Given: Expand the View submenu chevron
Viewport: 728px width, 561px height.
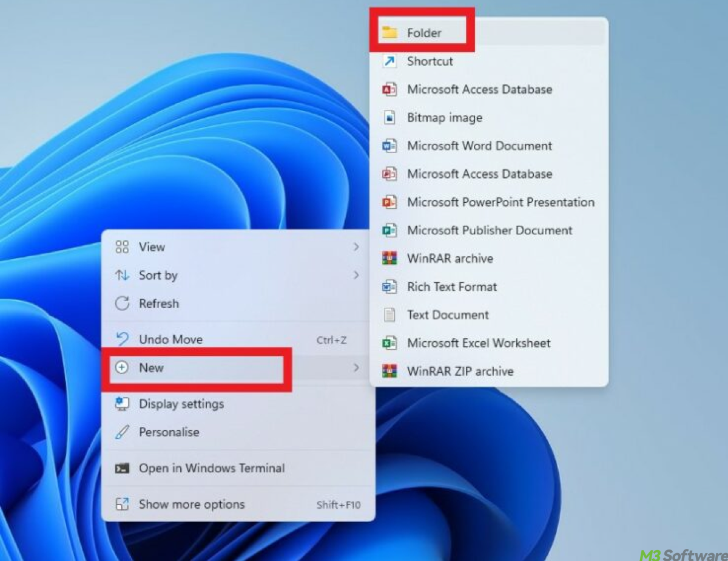Looking at the screenshot, I should (356, 247).
